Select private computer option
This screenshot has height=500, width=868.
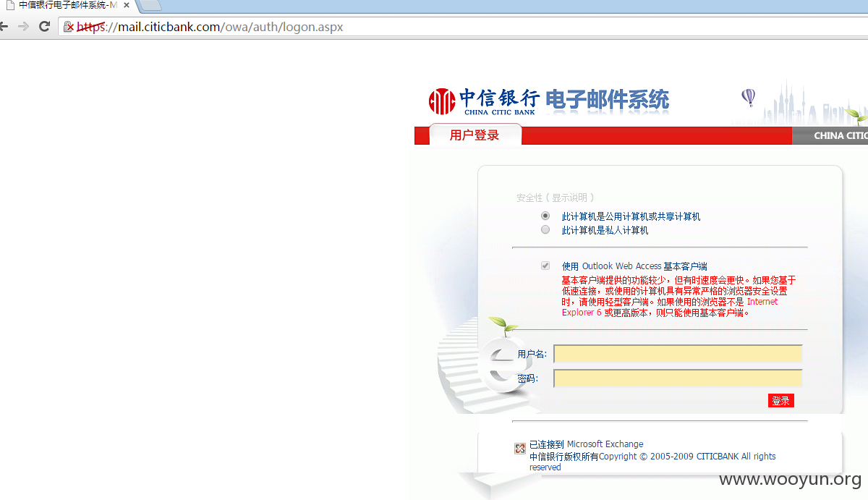(x=545, y=229)
